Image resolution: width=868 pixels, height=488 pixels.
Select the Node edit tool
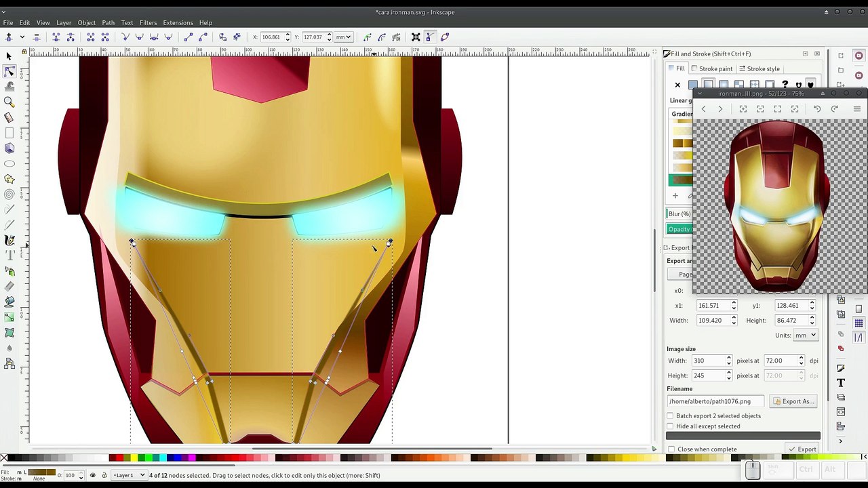click(9, 70)
